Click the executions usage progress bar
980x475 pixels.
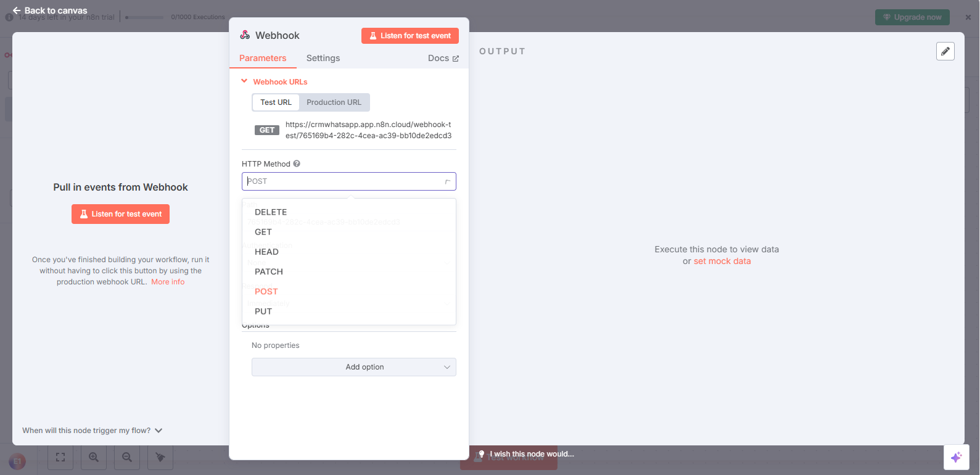(144, 17)
